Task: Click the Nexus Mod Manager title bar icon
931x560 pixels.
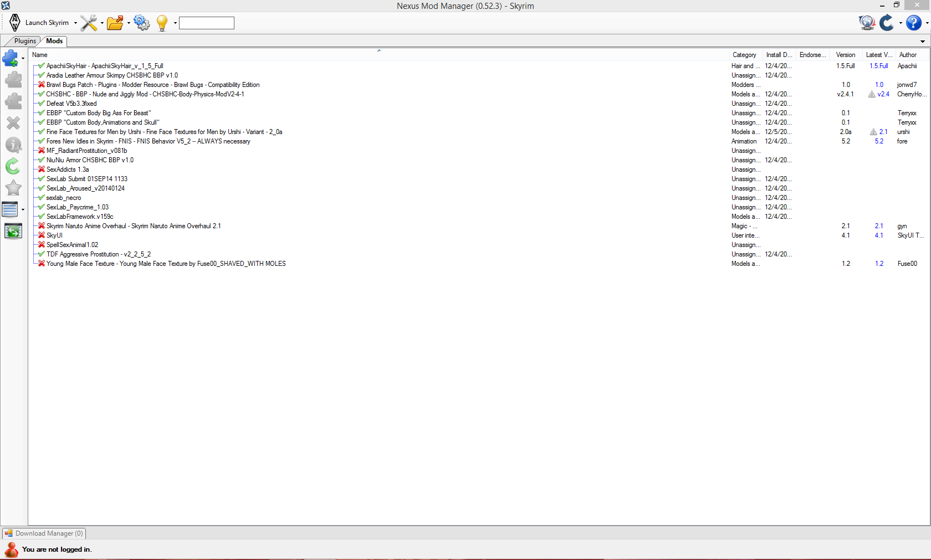Action: (x=6, y=6)
